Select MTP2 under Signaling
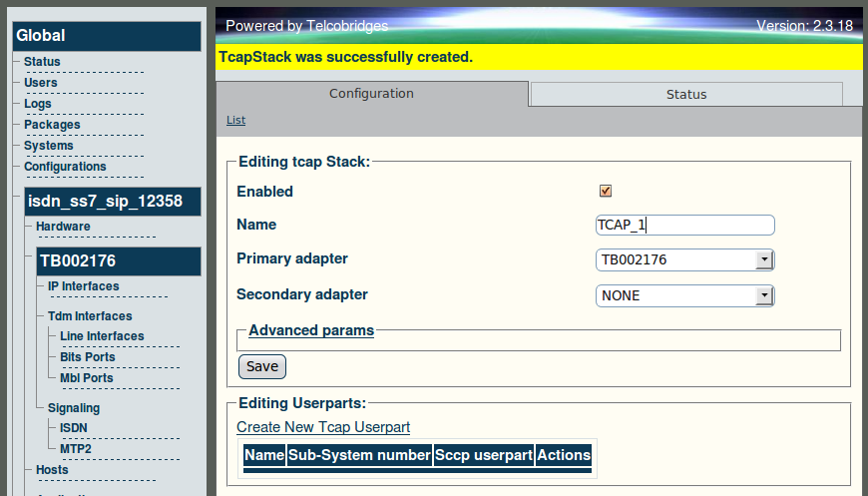Viewport: 868px width, 496px height. [x=75, y=449]
